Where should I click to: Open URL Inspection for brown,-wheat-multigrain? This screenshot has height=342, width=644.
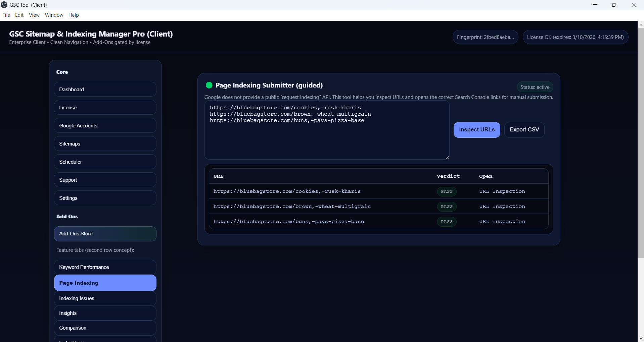[502, 207]
